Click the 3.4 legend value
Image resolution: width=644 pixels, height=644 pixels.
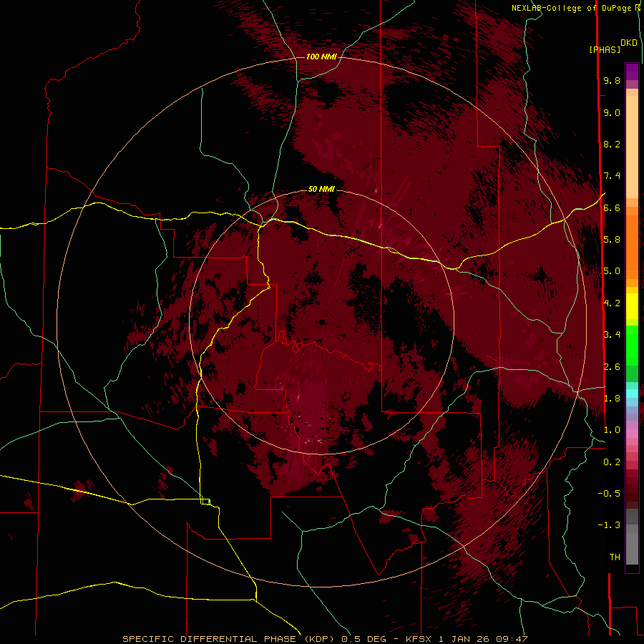click(612, 335)
